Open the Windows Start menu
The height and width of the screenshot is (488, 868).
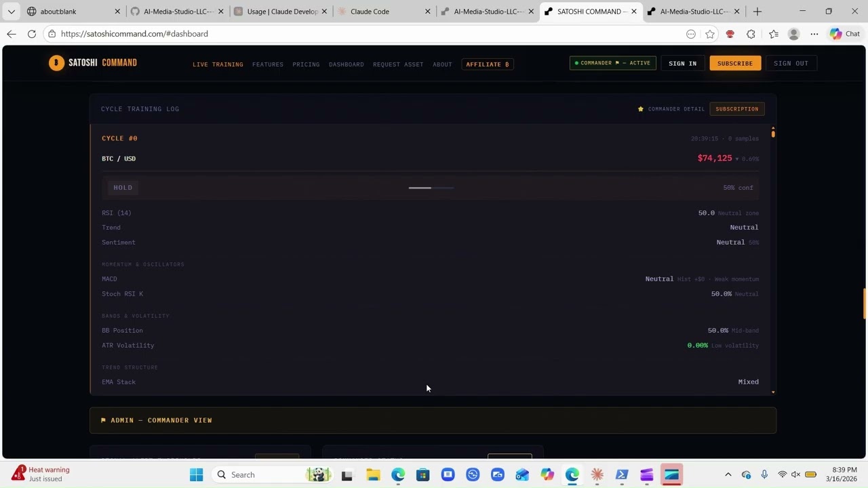pos(197,474)
